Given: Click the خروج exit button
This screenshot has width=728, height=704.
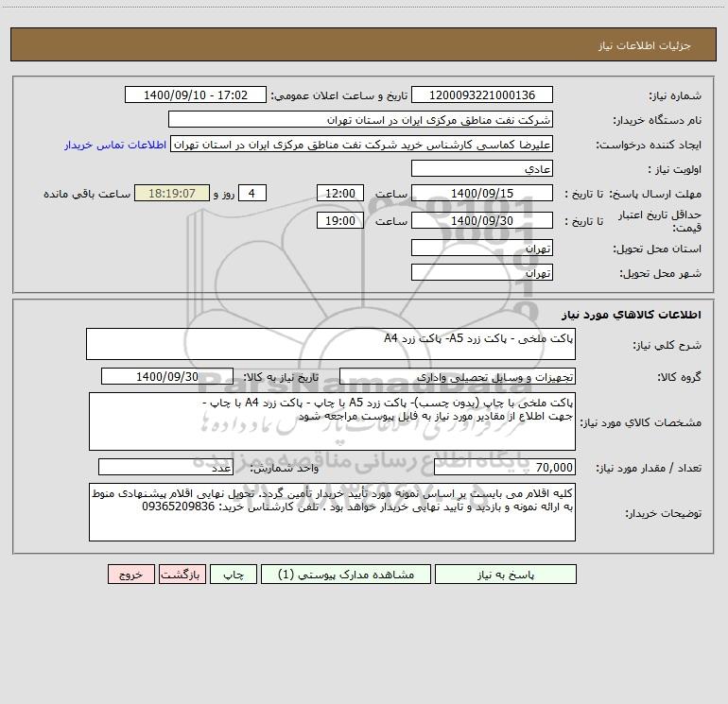Looking at the screenshot, I should coord(130,575).
